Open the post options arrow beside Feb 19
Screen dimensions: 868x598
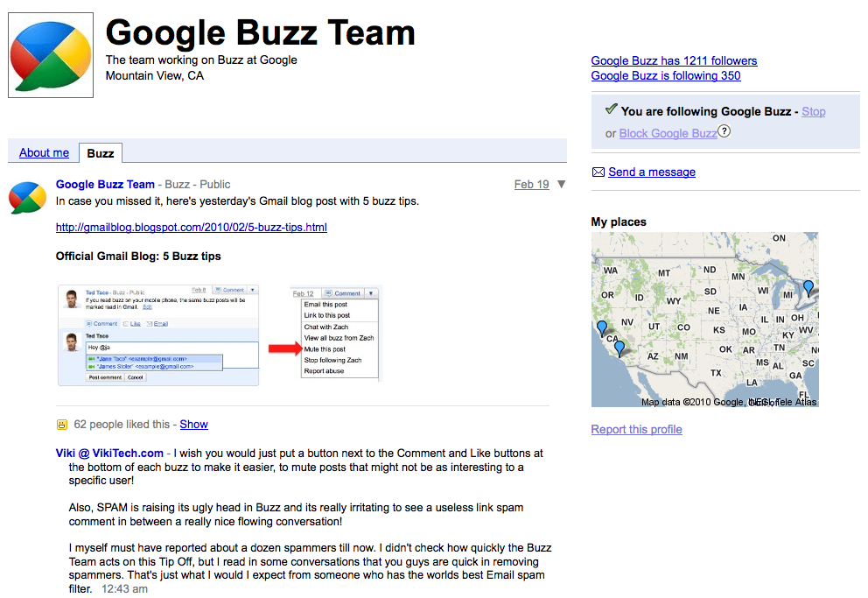[561, 185]
